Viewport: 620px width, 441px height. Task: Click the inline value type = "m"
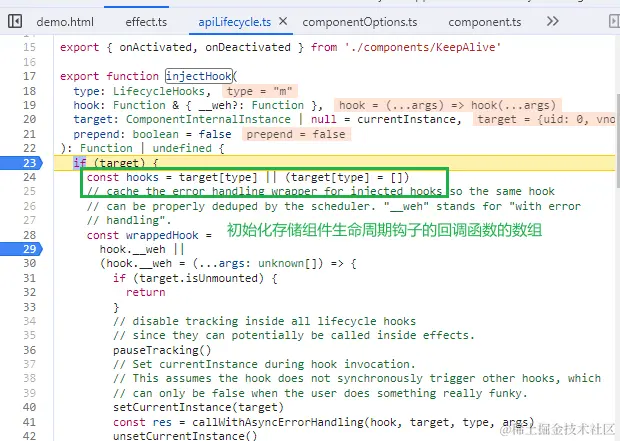(x=259, y=91)
